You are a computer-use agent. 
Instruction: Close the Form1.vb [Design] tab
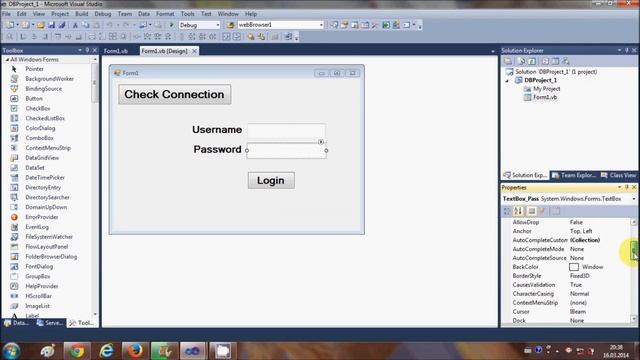tap(194, 51)
